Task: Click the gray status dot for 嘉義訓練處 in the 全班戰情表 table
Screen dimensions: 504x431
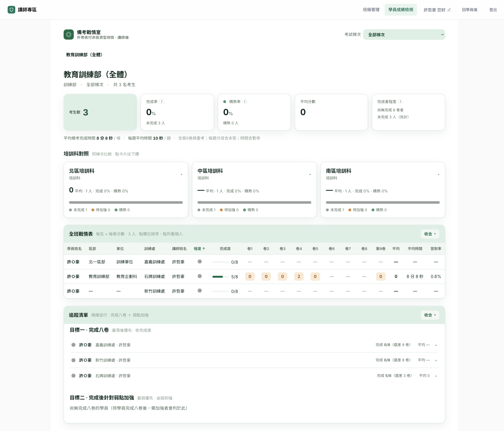Action: click(x=200, y=261)
